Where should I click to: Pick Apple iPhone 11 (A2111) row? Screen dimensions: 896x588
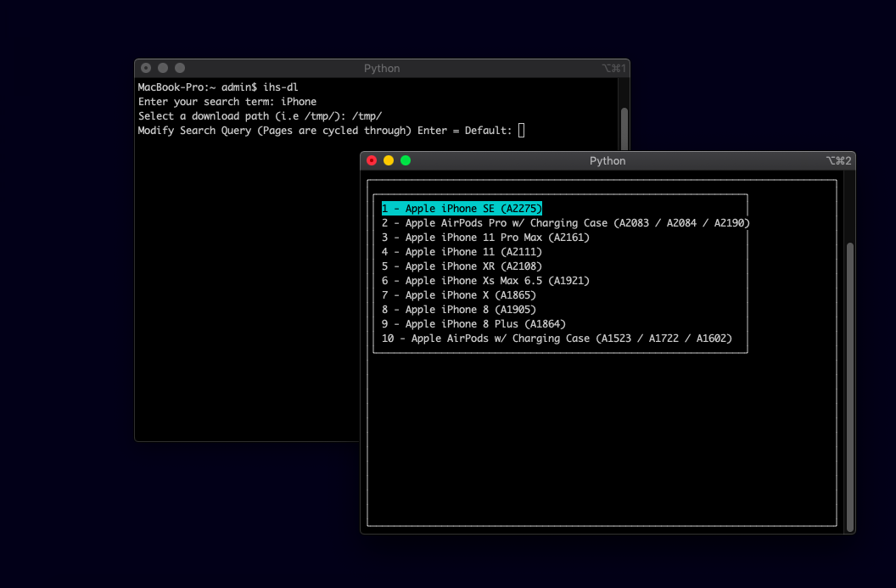[462, 251]
